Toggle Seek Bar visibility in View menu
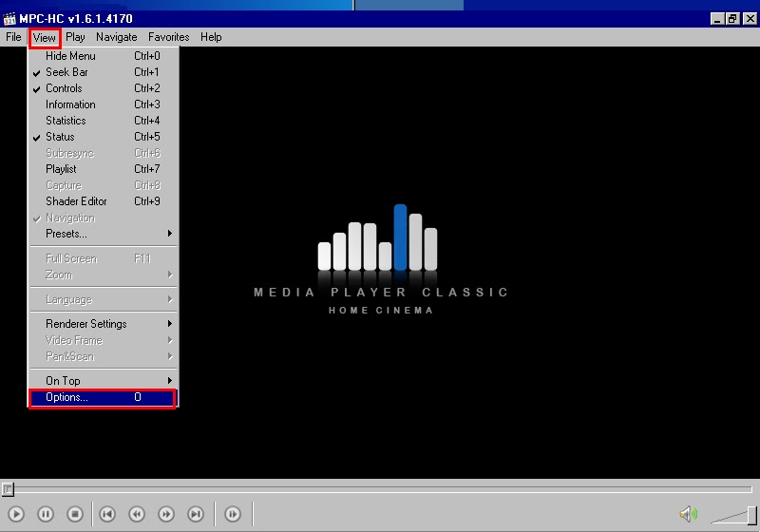 pyautogui.click(x=103, y=72)
